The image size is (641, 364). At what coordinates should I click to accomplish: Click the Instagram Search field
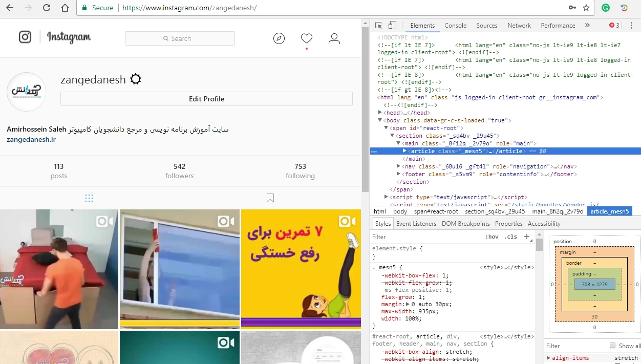(180, 38)
